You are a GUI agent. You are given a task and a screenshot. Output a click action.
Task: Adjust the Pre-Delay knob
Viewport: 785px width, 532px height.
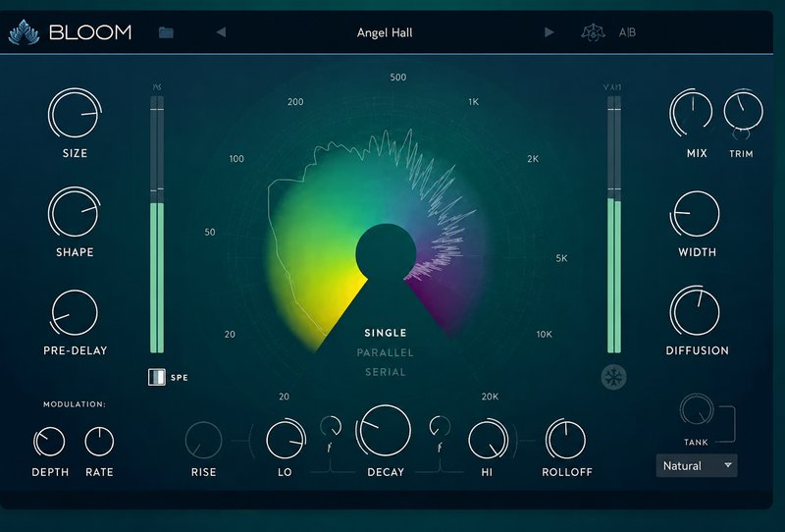(75, 312)
